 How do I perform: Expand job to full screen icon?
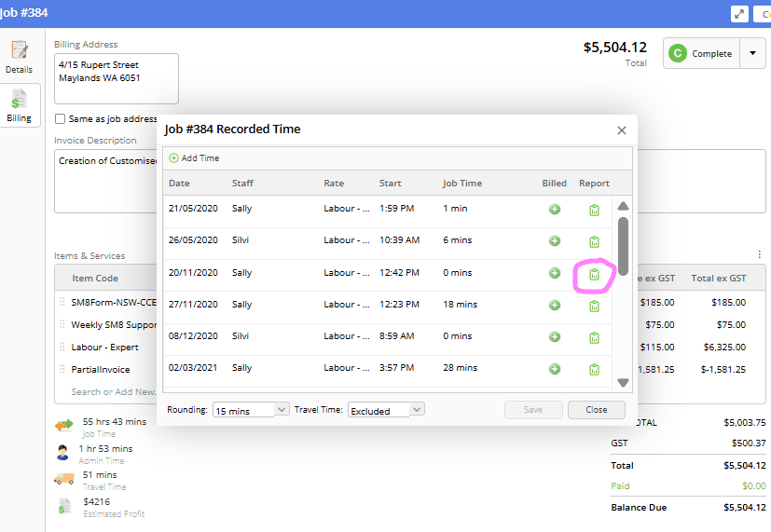coord(738,13)
